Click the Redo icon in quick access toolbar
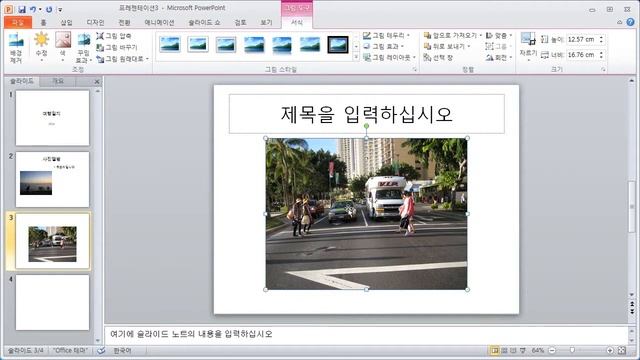 pyautogui.click(x=49, y=9)
